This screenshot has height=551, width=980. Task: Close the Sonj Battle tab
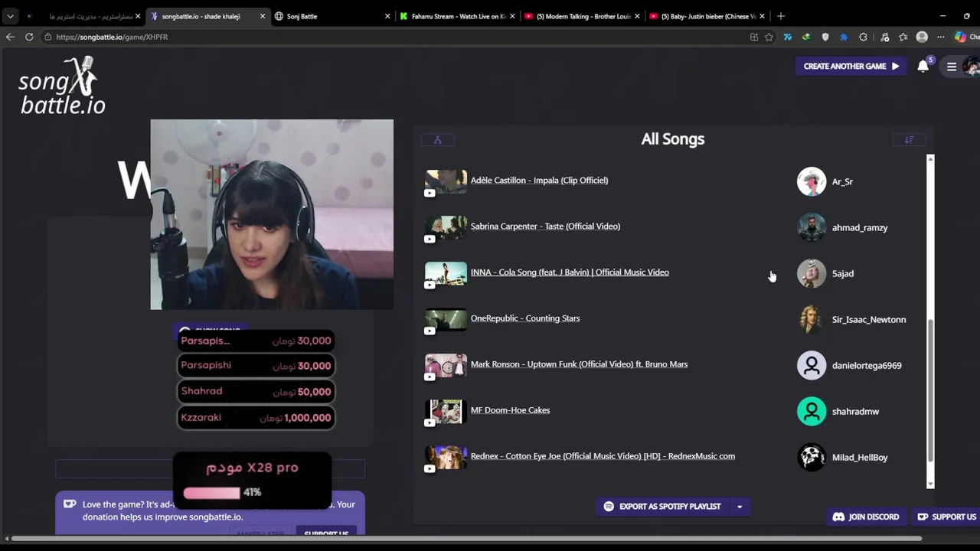click(387, 16)
